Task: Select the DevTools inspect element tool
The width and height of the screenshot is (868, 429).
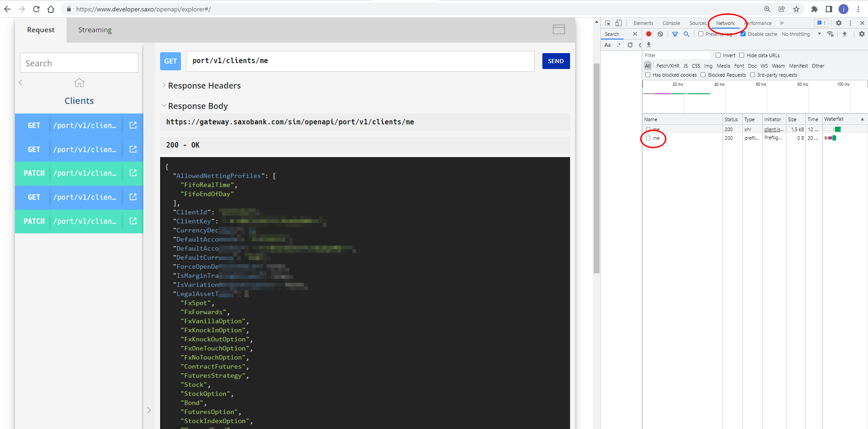Action: [x=608, y=23]
